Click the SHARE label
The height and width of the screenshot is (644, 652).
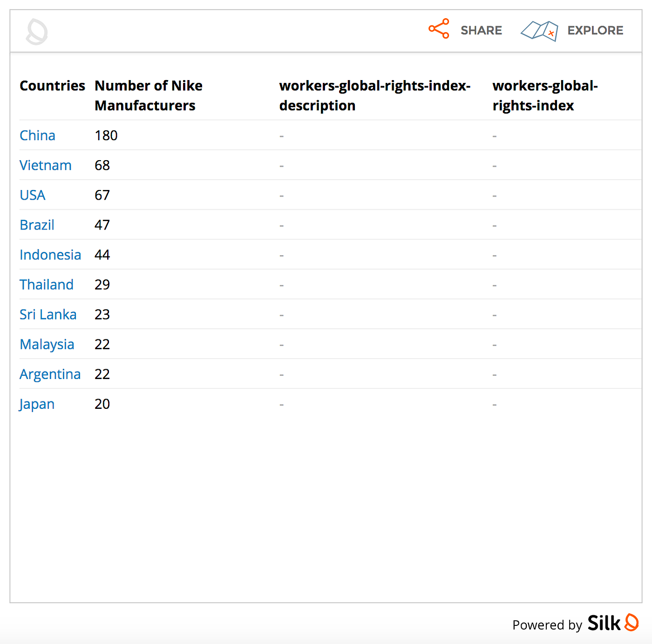tap(481, 30)
